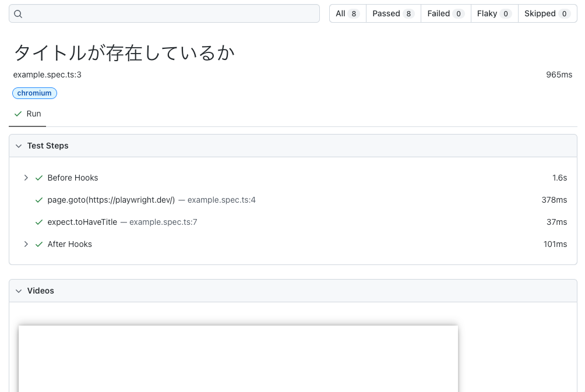Click the example.spec.ts:3 file location

point(47,75)
